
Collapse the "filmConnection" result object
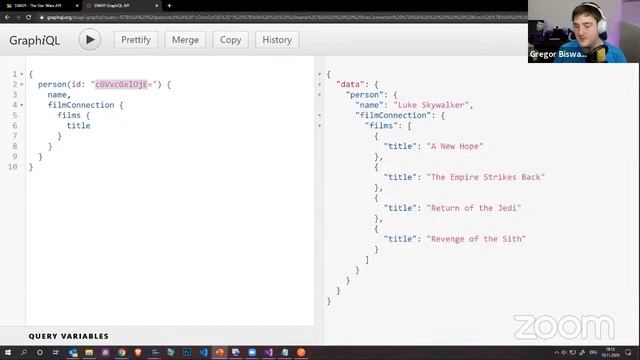tap(320, 116)
